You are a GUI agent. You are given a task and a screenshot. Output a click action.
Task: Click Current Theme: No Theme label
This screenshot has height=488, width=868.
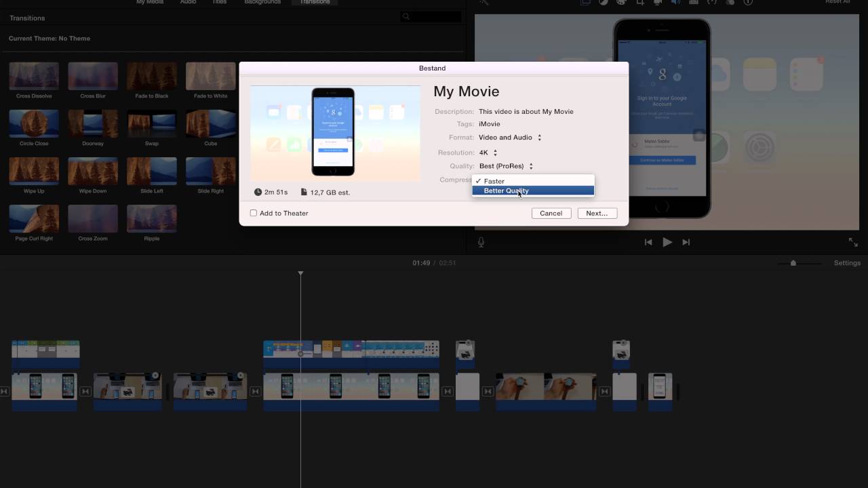pyautogui.click(x=50, y=39)
